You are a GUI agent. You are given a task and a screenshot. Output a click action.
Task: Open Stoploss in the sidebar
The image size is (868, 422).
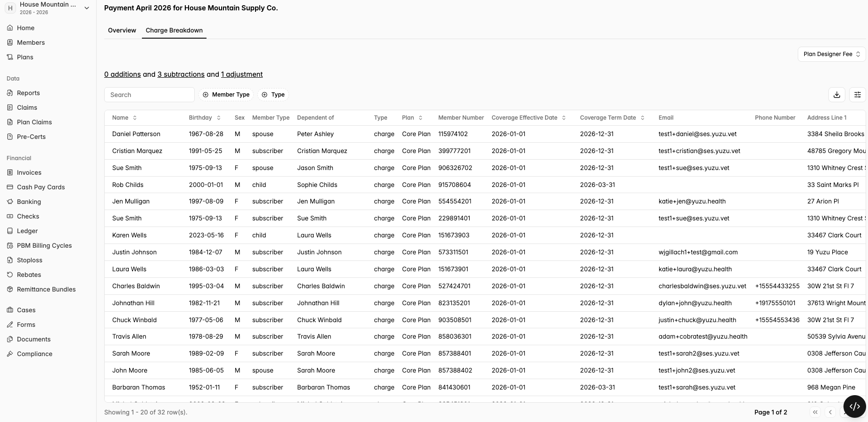pos(29,260)
